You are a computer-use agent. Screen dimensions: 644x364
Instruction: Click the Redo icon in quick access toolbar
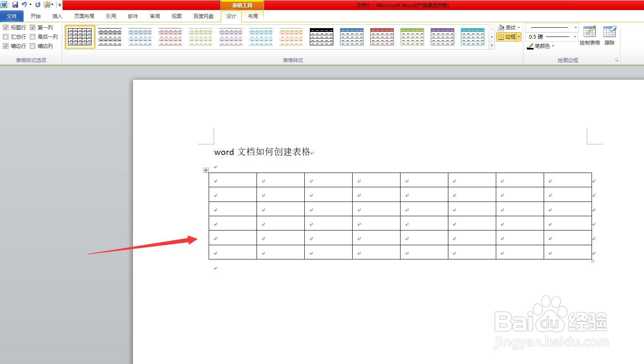(38, 5)
